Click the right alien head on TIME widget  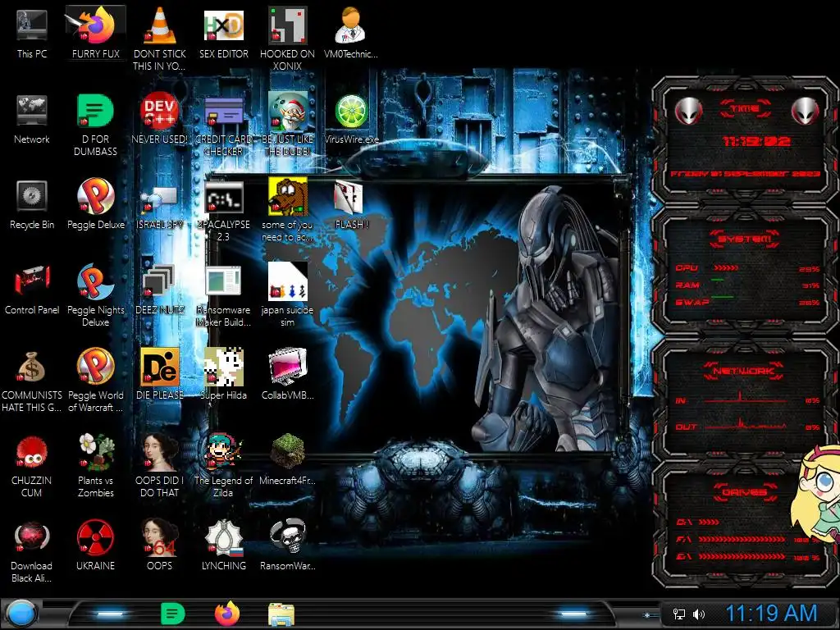(806, 111)
